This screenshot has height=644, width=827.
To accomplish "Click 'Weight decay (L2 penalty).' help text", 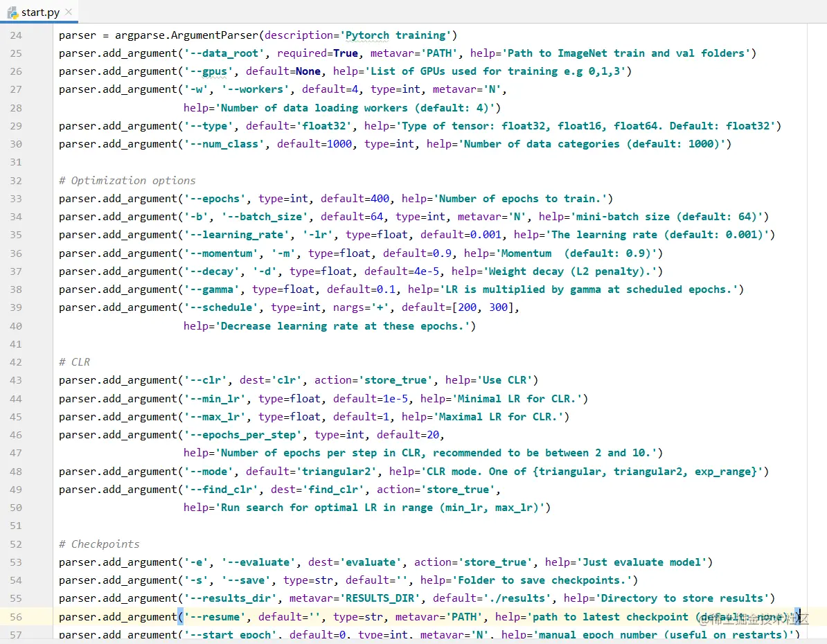I will [573, 271].
